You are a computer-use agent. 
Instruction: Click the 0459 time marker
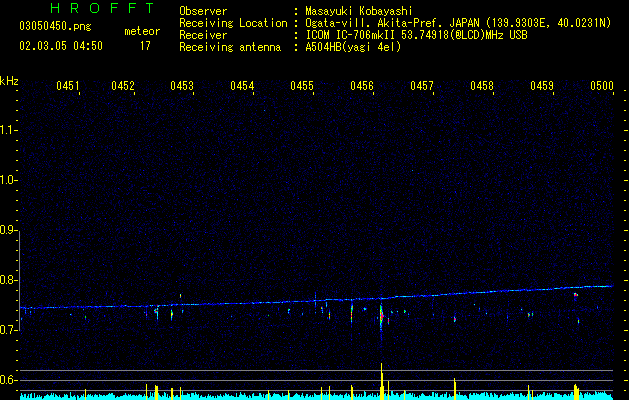[x=542, y=85]
